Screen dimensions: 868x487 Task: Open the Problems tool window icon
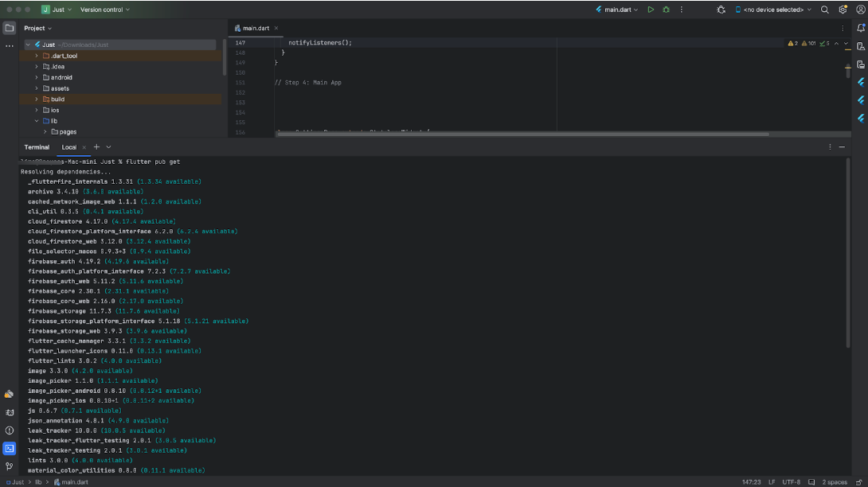pos(9,431)
